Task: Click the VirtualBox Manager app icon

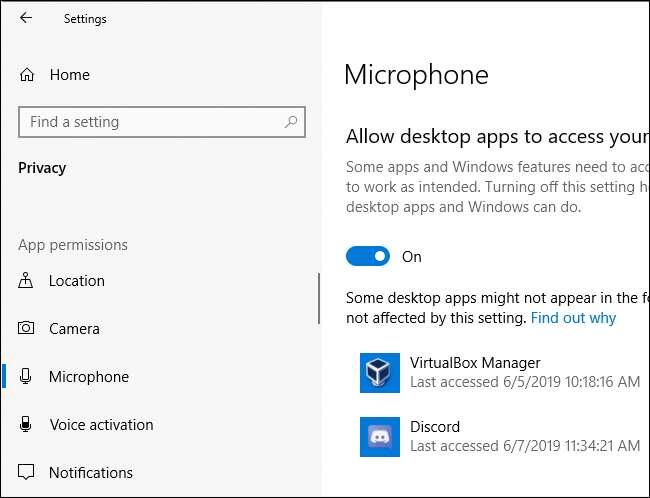Action: pyautogui.click(x=380, y=373)
